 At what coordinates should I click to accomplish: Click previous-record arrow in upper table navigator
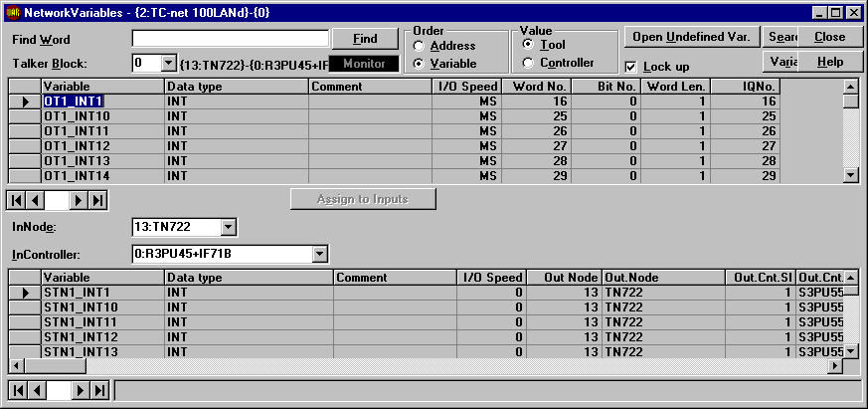[34, 200]
